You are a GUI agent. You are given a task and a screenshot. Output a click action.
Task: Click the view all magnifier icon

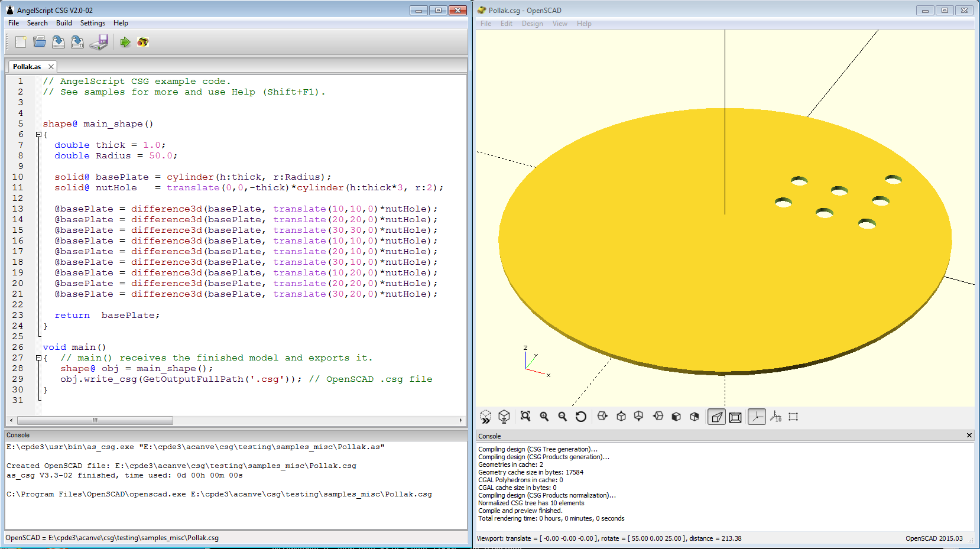point(525,417)
